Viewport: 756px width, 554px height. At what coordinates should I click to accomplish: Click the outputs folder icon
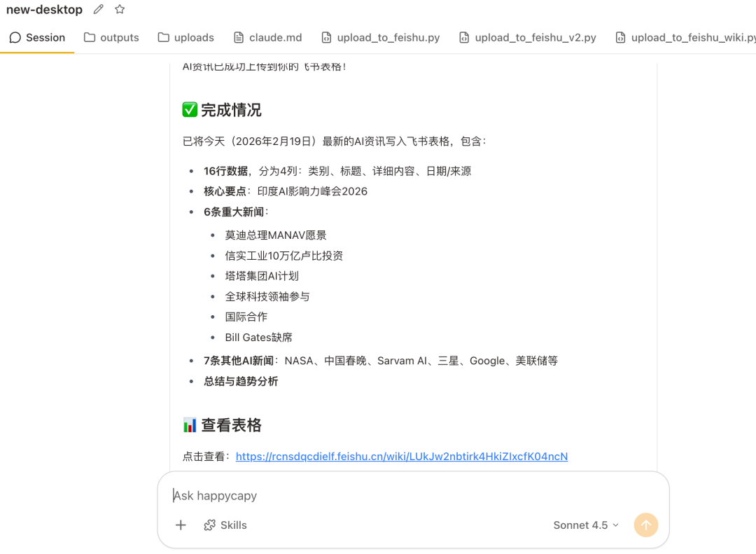coord(91,38)
